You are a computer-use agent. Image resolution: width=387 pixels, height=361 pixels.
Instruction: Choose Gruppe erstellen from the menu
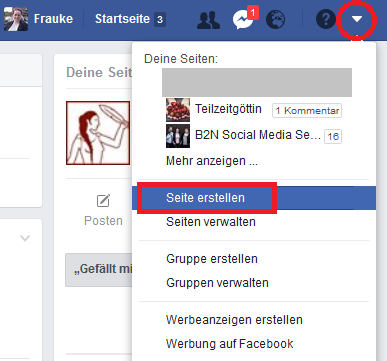(212, 259)
